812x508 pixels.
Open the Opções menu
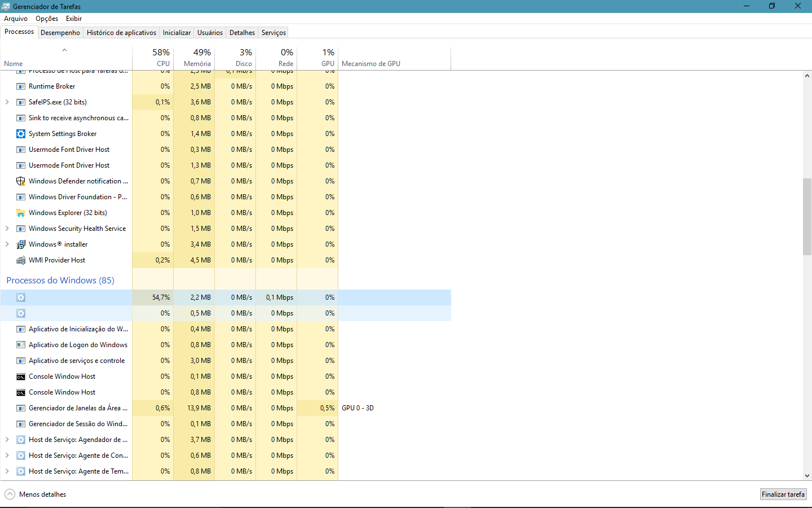47,19
